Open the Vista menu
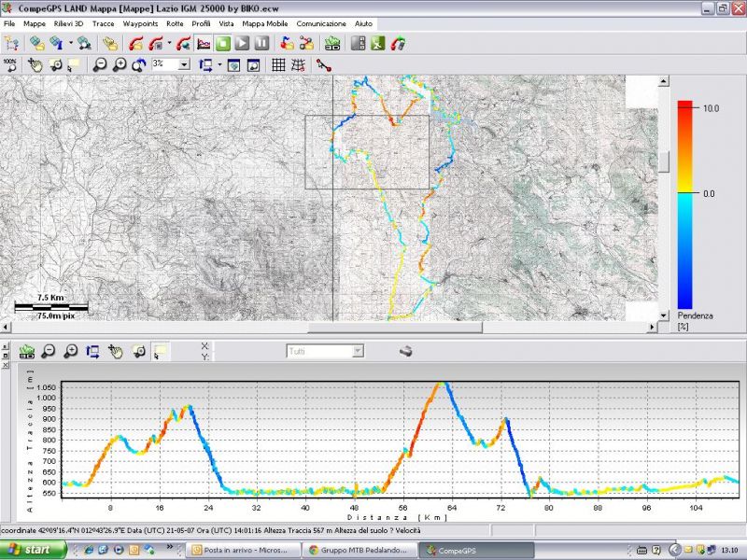Viewport: 747px width, 560px height. tap(226, 23)
